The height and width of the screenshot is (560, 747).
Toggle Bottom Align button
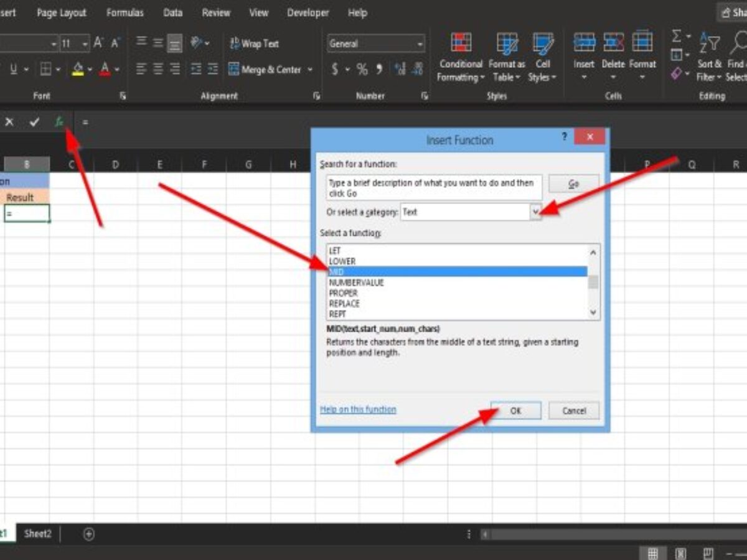coord(175,43)
